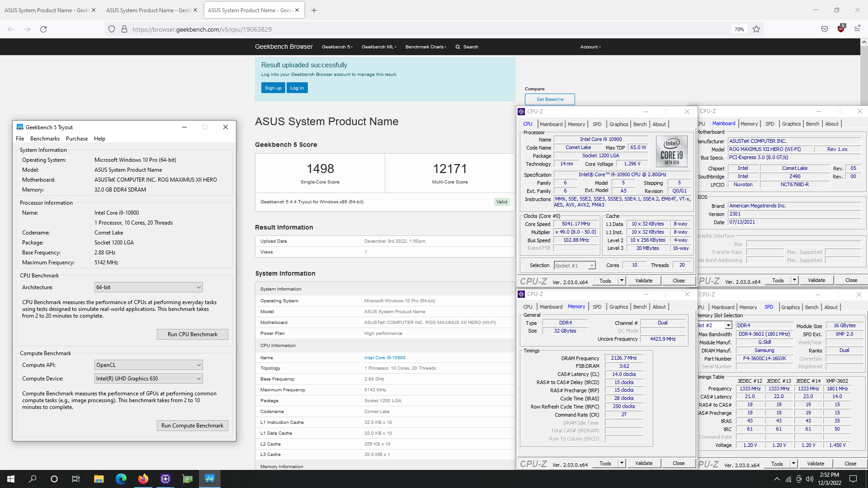Click the CPU-Z icon in Memory window title
The image size is (868, 488).
click(x=521, y=294)
